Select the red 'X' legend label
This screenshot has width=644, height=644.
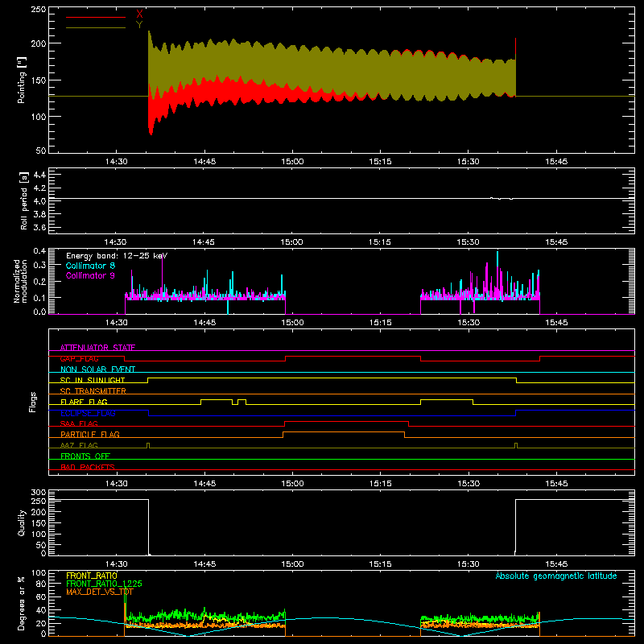point(139,14)
